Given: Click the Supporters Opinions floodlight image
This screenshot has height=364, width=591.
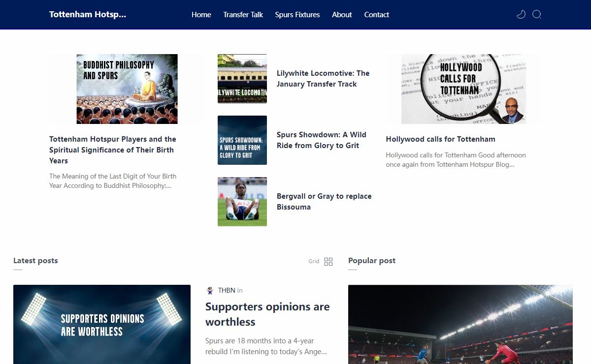Looking at the screenshot, I should click(102, 325).
